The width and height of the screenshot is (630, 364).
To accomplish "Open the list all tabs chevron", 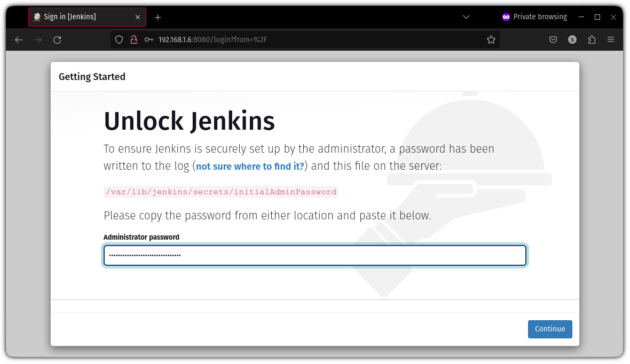I will click(466, 17).
